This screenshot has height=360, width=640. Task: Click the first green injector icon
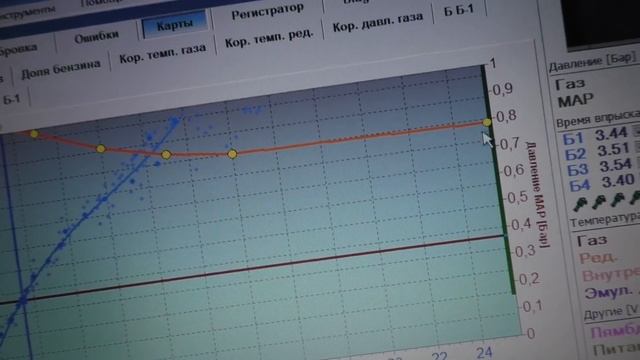580,203
